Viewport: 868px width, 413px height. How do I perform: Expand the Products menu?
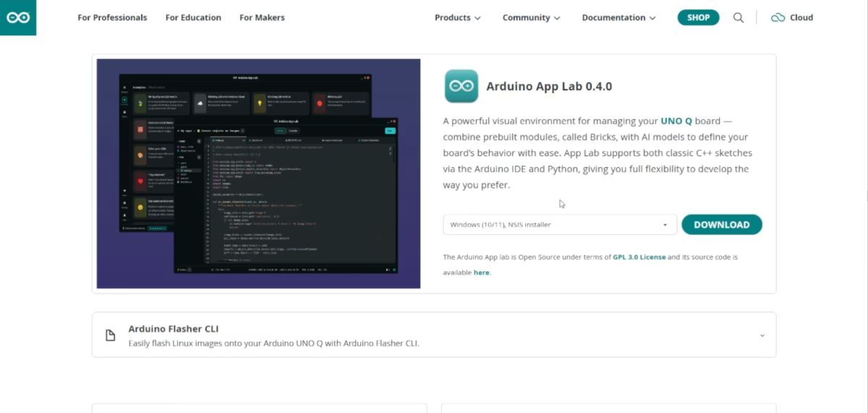click(x=458, y=17)
